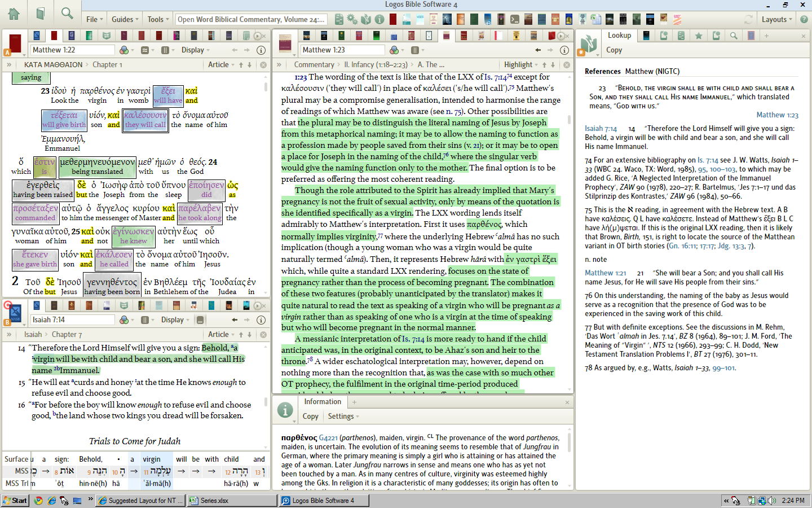This screenshot has height=508, width=812.
Task: Click the info icon in commentary panel
Action: (x=564, y=50)
